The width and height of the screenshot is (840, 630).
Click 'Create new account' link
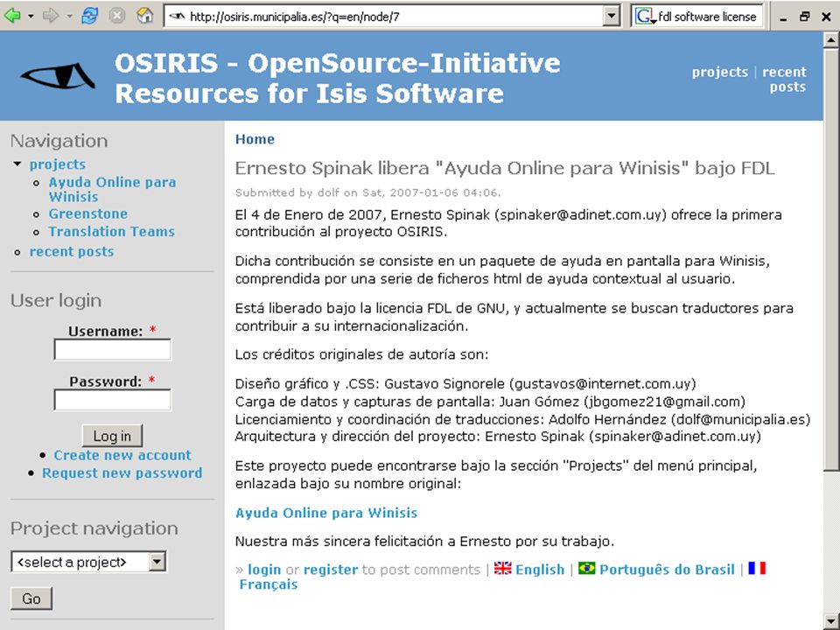click(x=122, y=455)
